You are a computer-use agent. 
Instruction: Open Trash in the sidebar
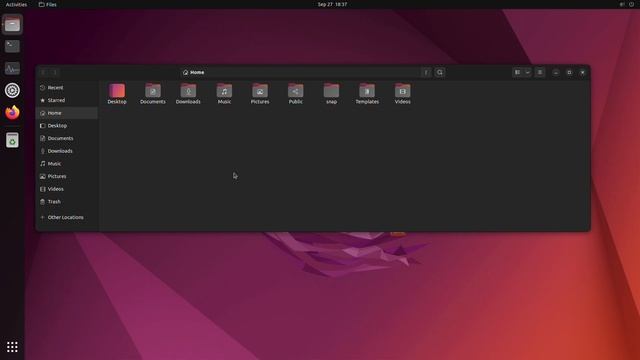pyautogui.click(x=67, y=202)
